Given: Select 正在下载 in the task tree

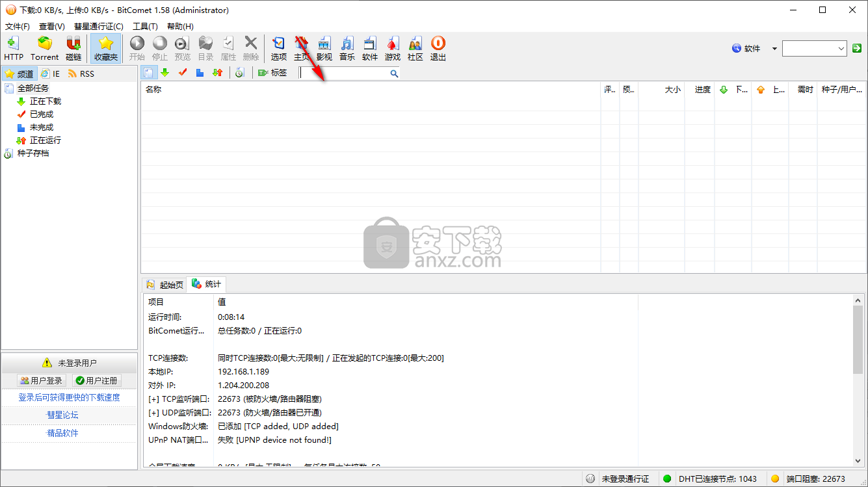Looking at the screenshot, I should [46, 101].
